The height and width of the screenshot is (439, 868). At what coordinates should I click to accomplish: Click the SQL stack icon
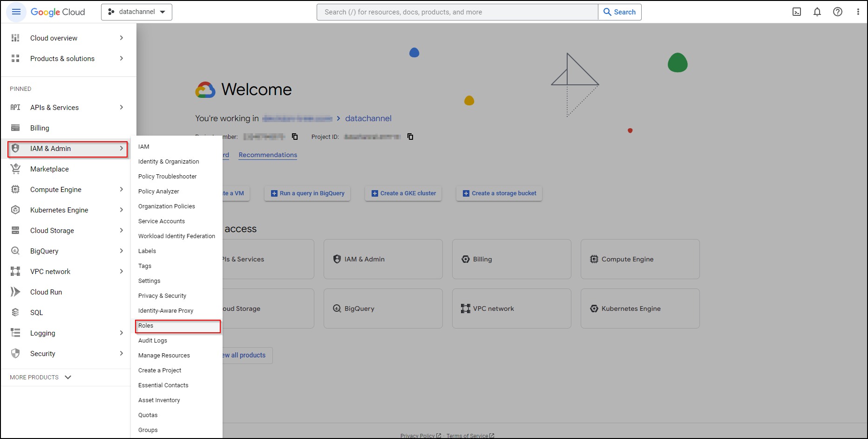pos(15,312)
